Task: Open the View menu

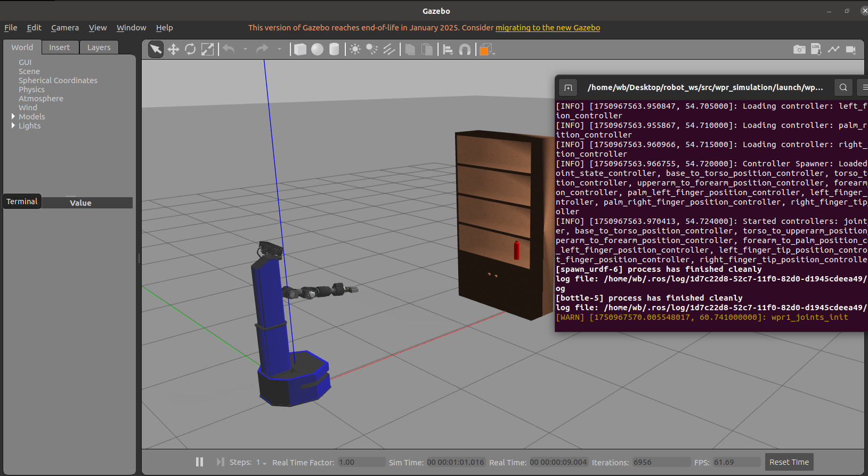Action: point(98,28)
